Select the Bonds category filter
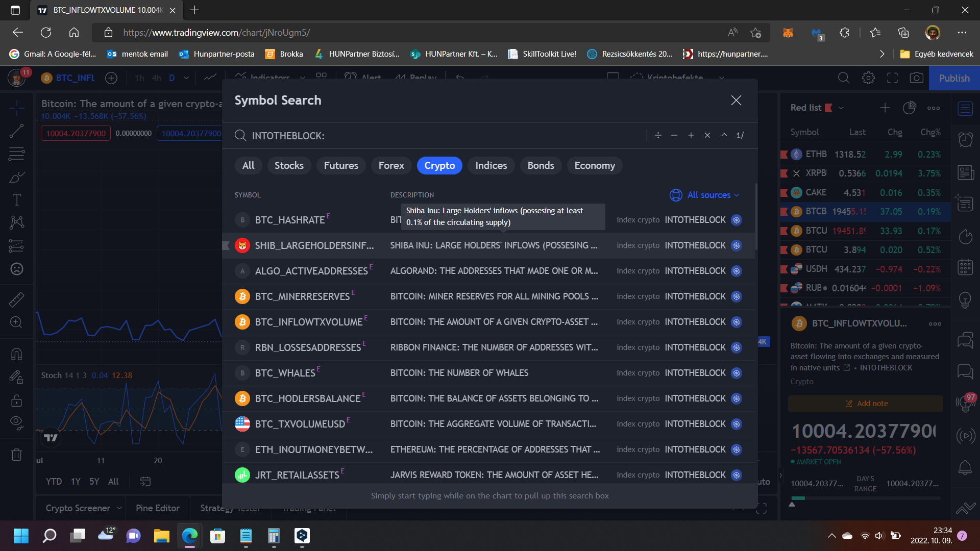The image size is (980, 551). coord(541,166)
